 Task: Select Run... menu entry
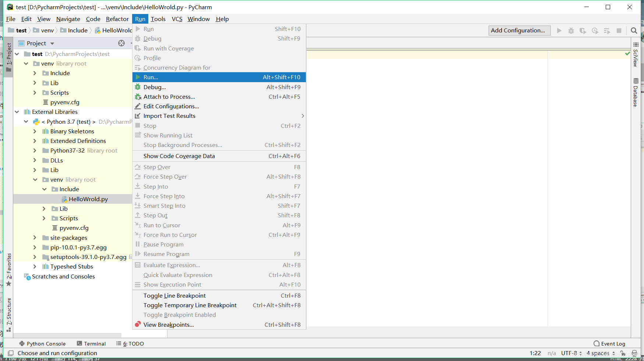(219, 77)
